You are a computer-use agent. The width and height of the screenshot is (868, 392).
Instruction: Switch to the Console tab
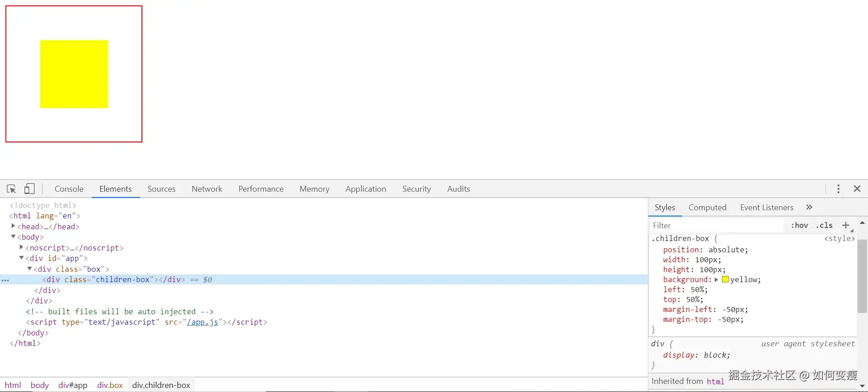(69, 189)
